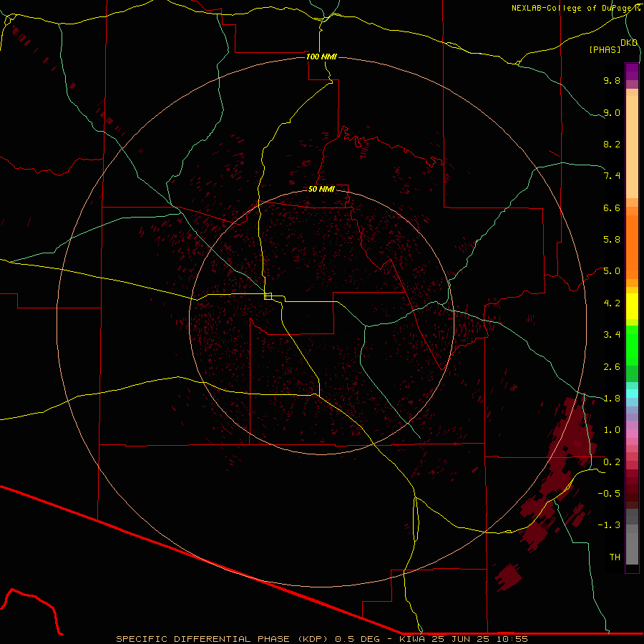
Task: Click the small isolated echo below the southeast band
Action: tap(508, 577)
